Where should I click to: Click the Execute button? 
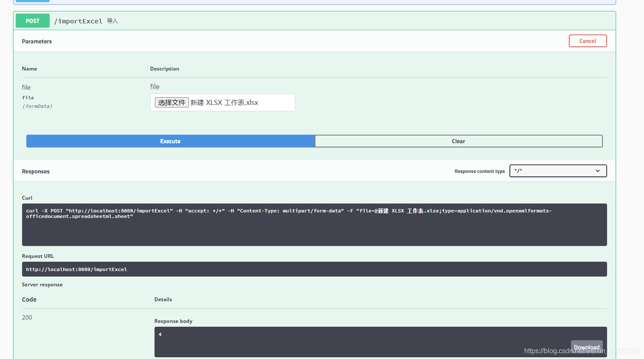click(170, 141)
